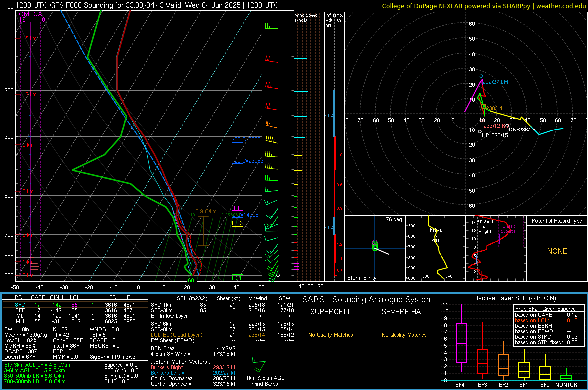This screenshot has width=588, height=390.
Task: Click the ConvT = 85F value
Action: [67, 340]
